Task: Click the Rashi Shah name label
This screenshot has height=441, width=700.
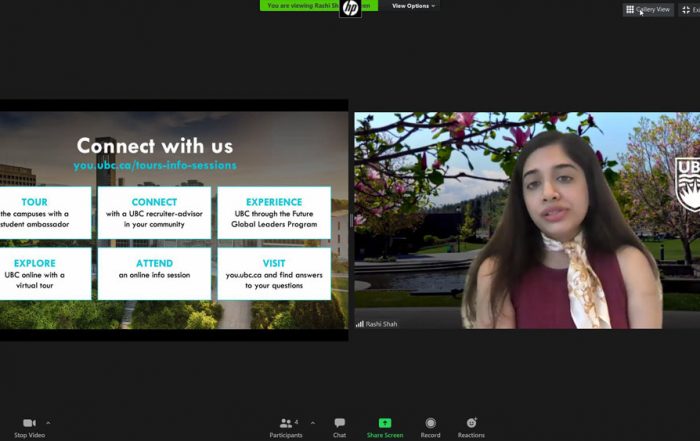Action: click(x=381, y=324)
